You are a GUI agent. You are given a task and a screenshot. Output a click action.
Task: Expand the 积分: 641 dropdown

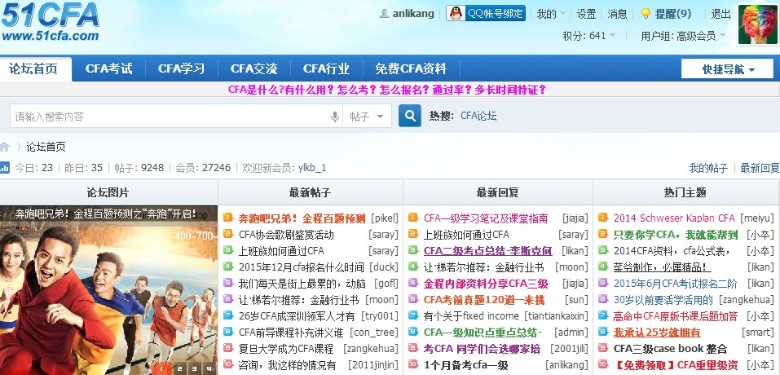(588, 35)
